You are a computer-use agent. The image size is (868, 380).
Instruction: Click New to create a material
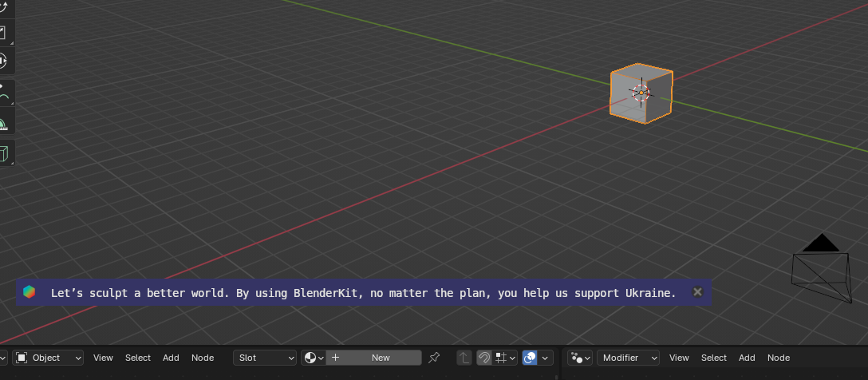[x=373, y=358]
